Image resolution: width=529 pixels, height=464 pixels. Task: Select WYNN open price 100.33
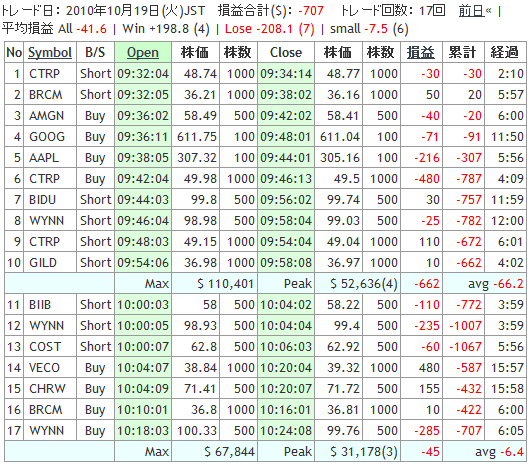197,431
